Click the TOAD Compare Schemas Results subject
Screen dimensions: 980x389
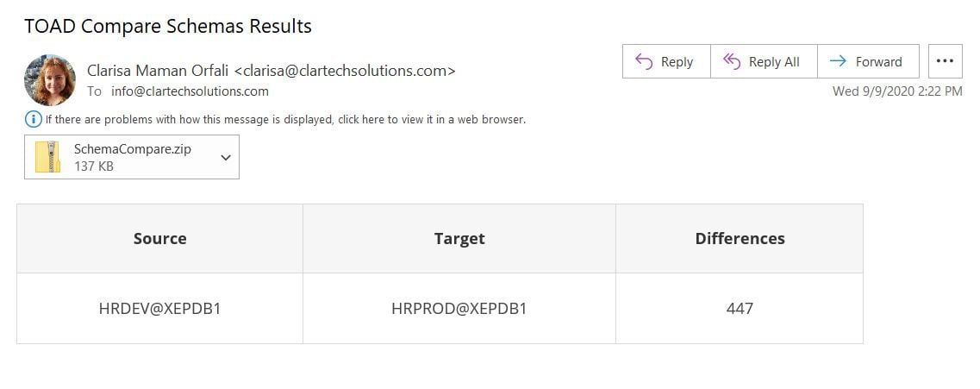point(168,26)
